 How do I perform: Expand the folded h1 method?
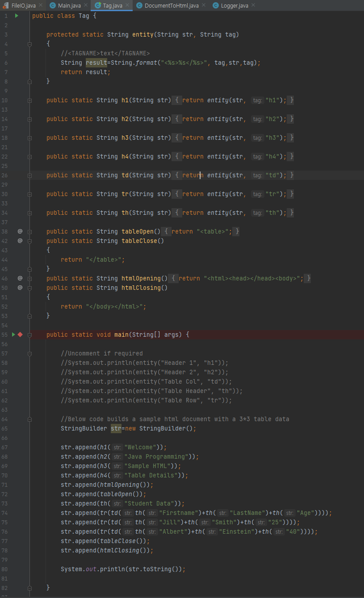click(29, 100)
